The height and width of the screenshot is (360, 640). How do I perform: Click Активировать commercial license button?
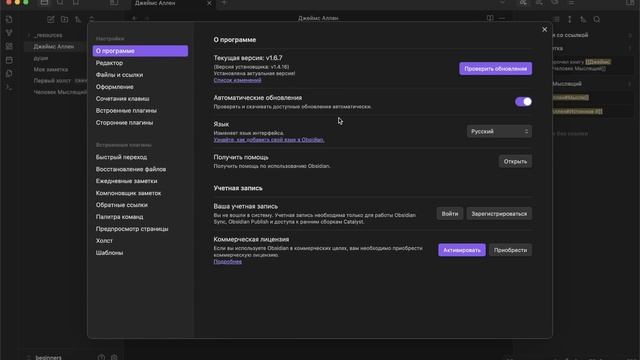click(462, 250)
